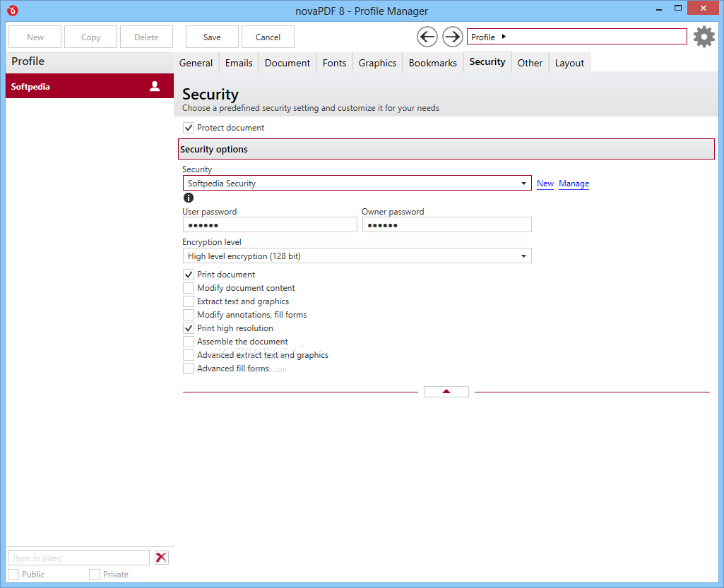Check Modify annotations, fill forms

point(189,315)
